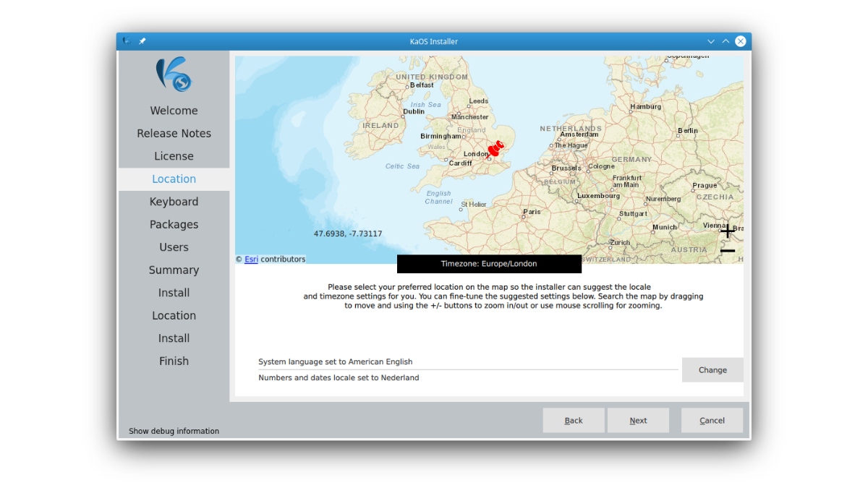Maximize the KaOS Installer window
This screenshot has width=868, height=488.
(726, 41)
